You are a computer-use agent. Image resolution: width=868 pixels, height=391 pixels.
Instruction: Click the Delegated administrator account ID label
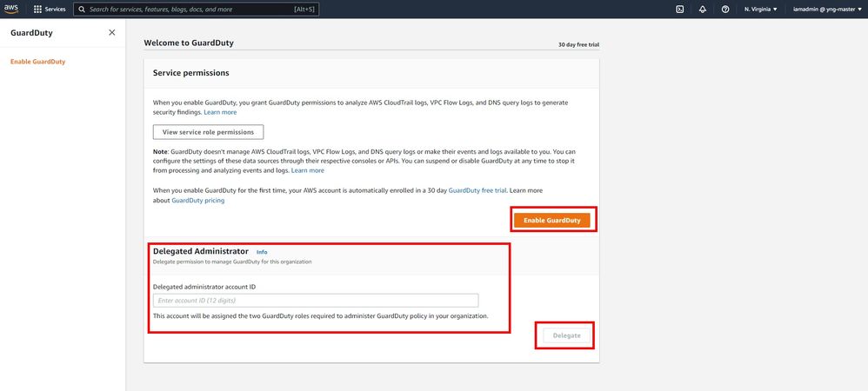(204, 287)
